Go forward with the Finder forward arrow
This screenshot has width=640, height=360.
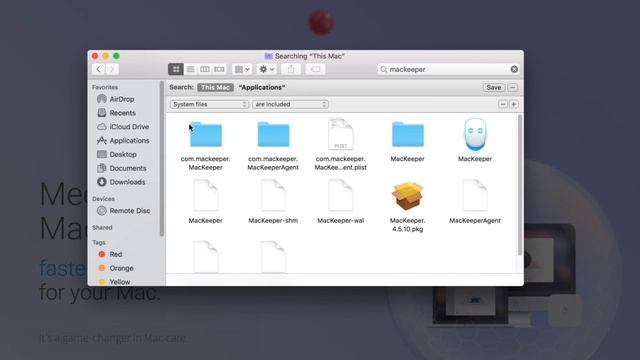pyautogui.click(x=112, y=69)
